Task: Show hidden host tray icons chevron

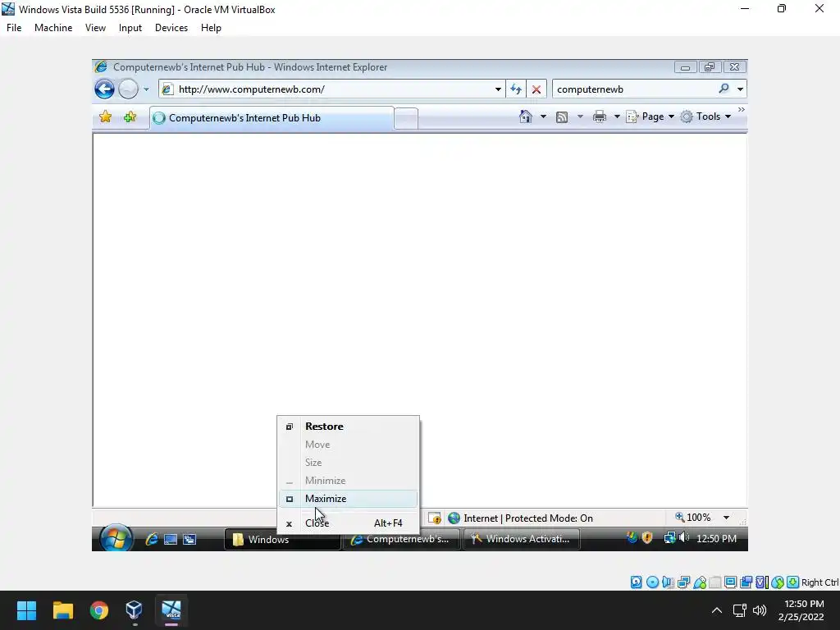Action: (717, 610)
